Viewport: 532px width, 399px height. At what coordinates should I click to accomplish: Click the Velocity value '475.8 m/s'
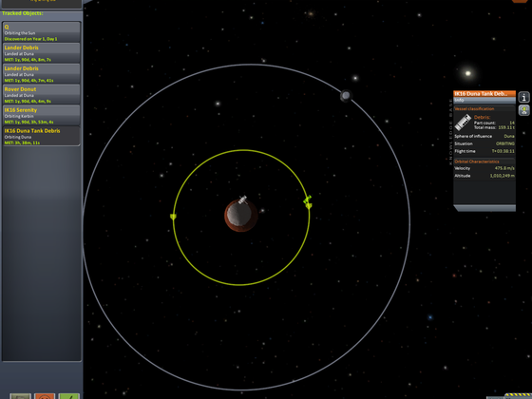point(504,168)
